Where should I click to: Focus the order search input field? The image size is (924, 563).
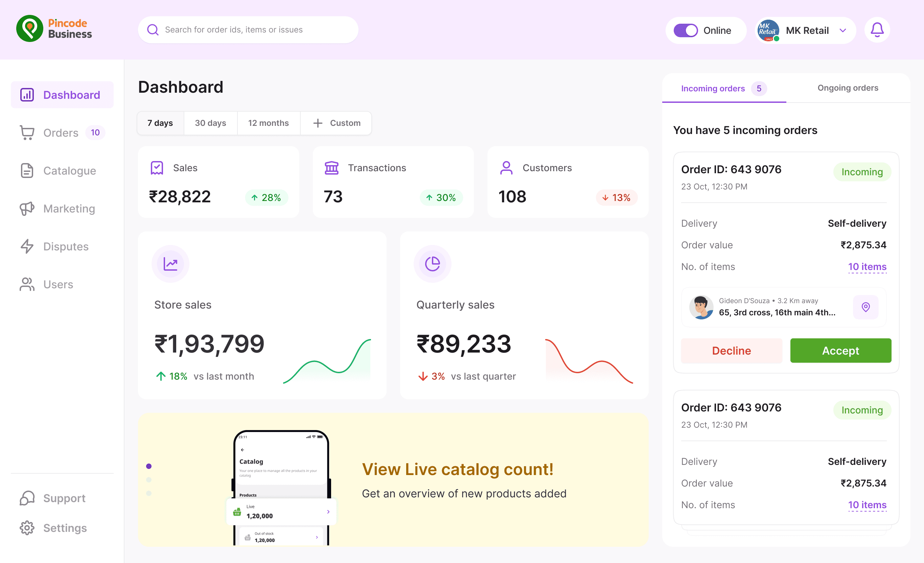[248, 30]
